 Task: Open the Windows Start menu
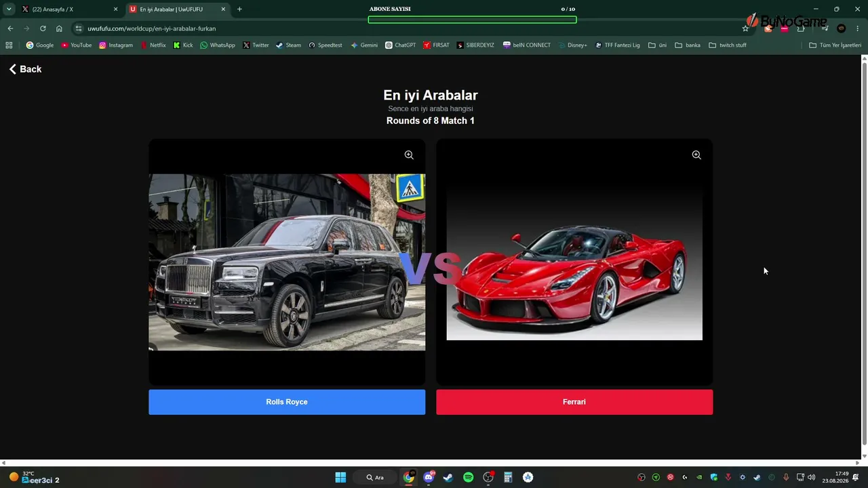point(340,477)
